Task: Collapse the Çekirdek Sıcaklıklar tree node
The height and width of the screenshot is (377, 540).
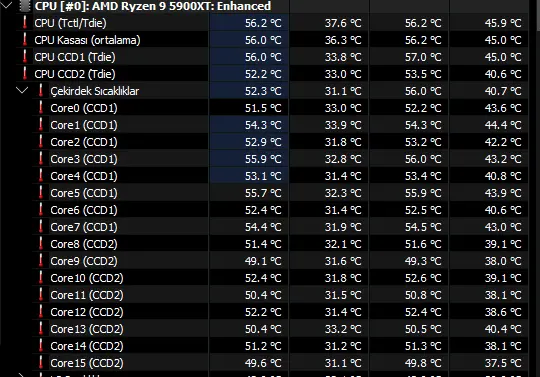Action: [22, 91]
